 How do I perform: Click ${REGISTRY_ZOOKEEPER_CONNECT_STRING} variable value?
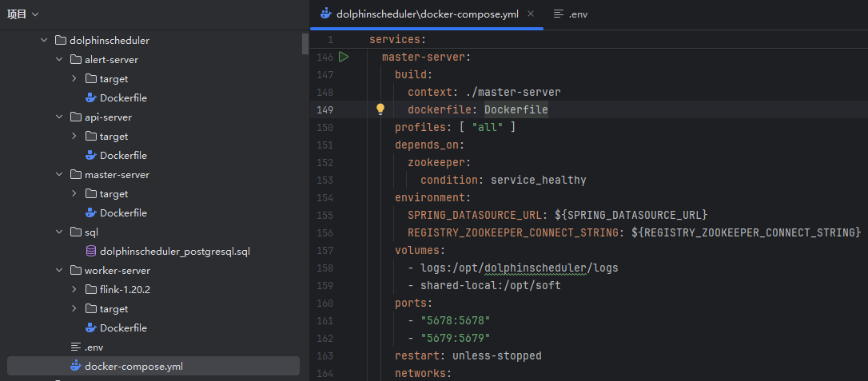coord(747,232)
